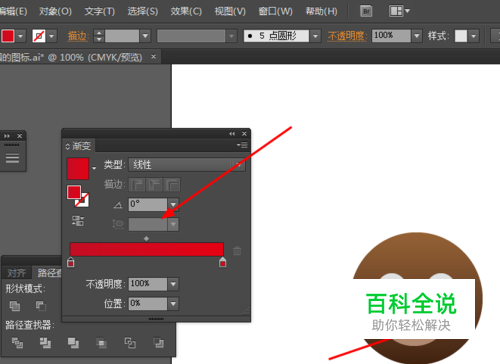
Task: Switch to the 对齐 align tab
Action: coord(16,273)
